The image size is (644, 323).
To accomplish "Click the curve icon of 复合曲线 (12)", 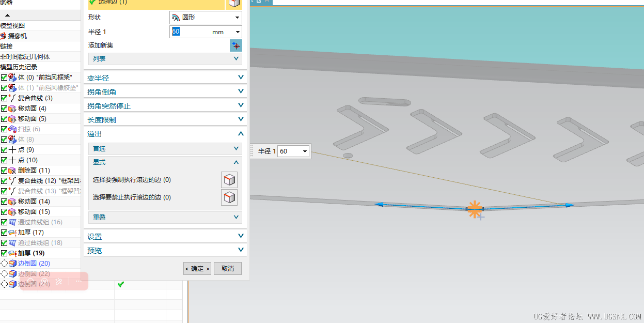I will (13, 181).
